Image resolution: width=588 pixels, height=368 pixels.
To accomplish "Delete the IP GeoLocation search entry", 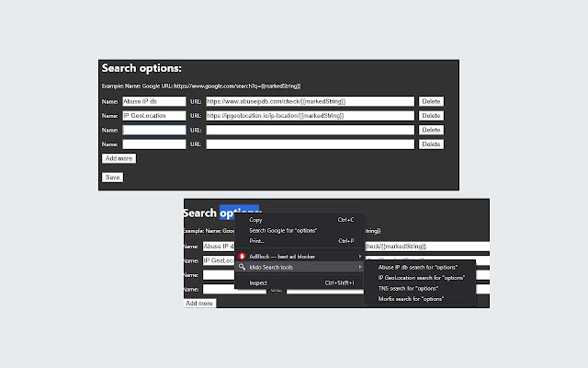I will click(432, 116).
